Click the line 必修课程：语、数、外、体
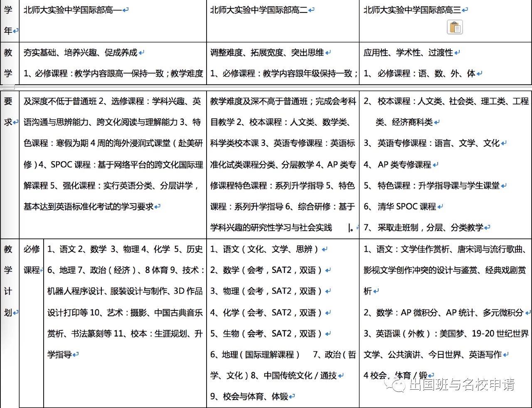The height and width of the screenshot is (408, 532). 420,74
